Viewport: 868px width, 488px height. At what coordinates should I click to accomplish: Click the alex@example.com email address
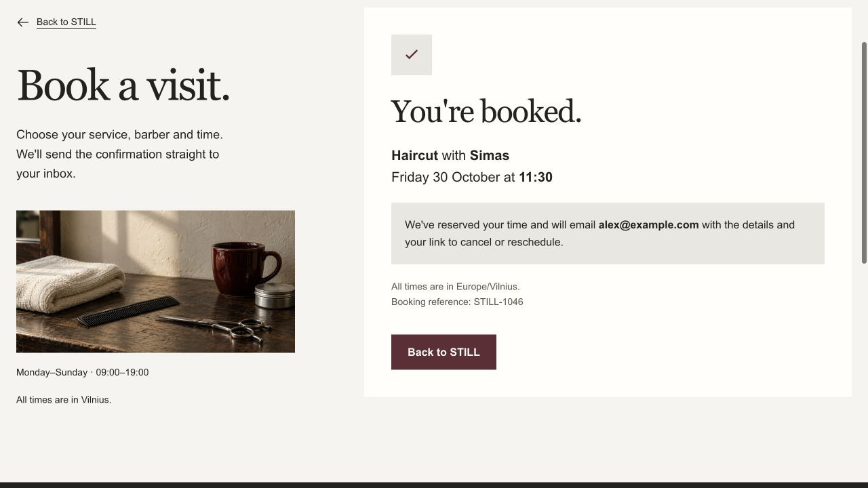point(648,224)
